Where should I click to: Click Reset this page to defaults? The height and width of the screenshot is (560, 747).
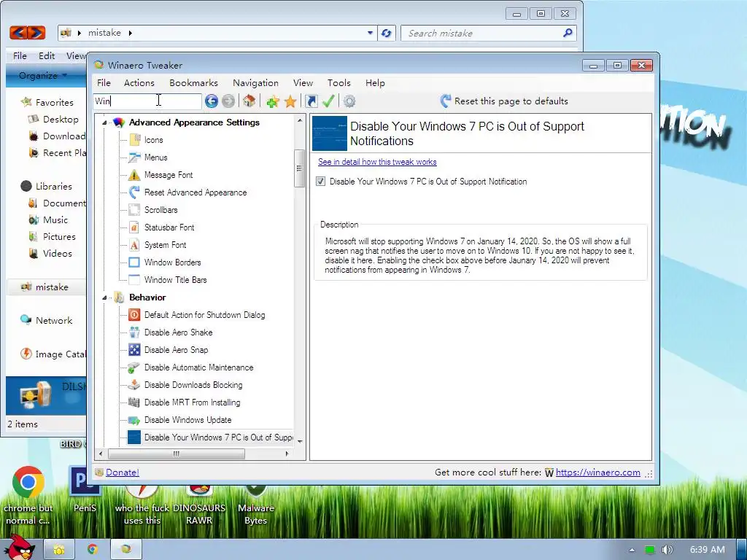(x=504, y=101)
